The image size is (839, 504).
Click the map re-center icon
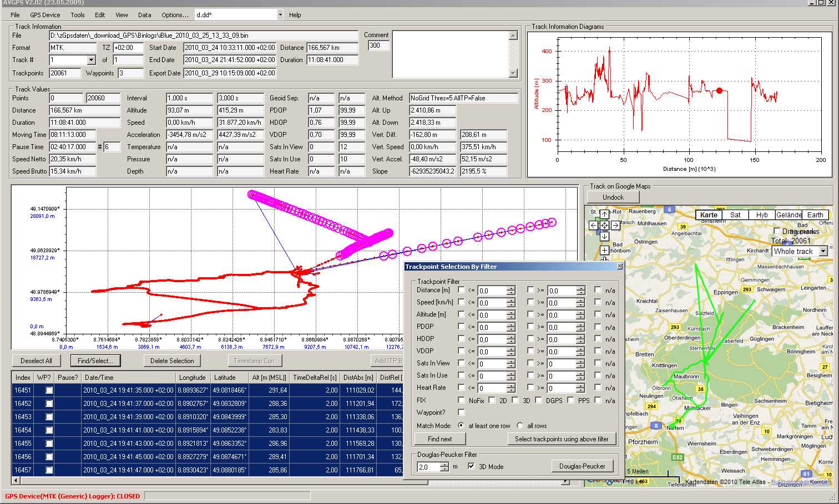[x=604, y=225]
